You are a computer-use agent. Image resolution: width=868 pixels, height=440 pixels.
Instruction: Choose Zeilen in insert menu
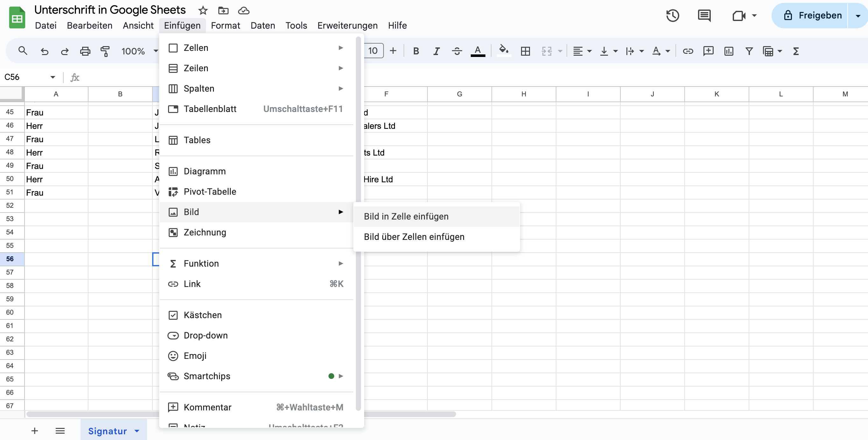tap(257, 68)
